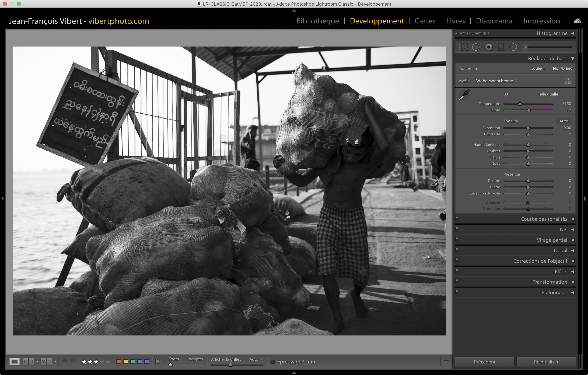Choose the Graduated filter tool
Viewport: 588px width, 375px height.
501,47
